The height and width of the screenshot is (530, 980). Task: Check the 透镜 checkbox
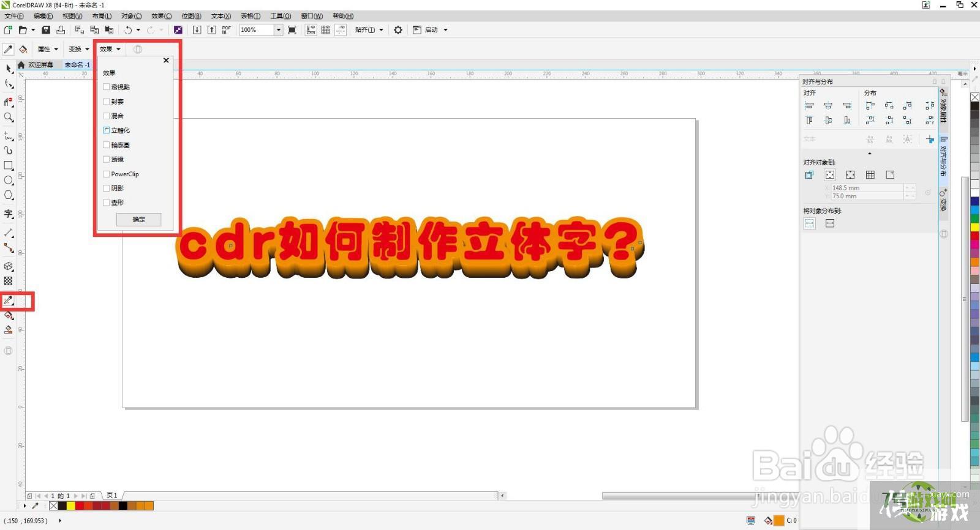coord(107,159)
